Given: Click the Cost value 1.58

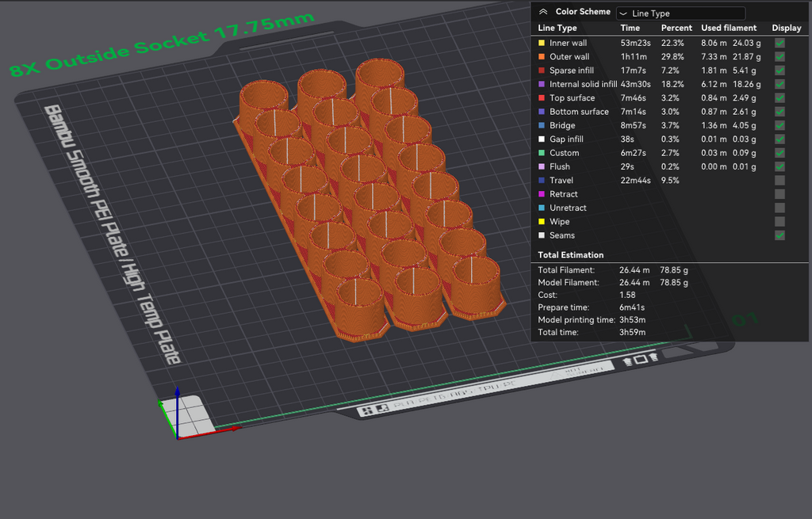Looking at the screenshot, I should (627, 295).
